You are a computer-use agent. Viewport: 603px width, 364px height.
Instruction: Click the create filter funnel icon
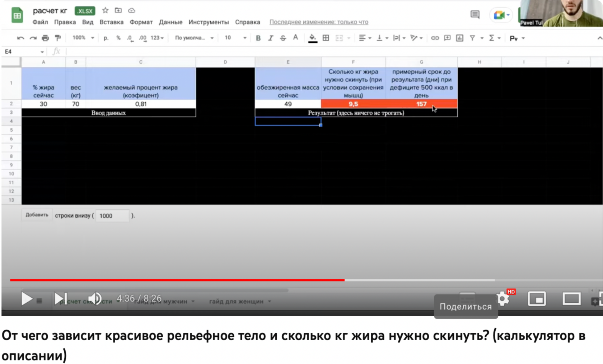point(472,38)
